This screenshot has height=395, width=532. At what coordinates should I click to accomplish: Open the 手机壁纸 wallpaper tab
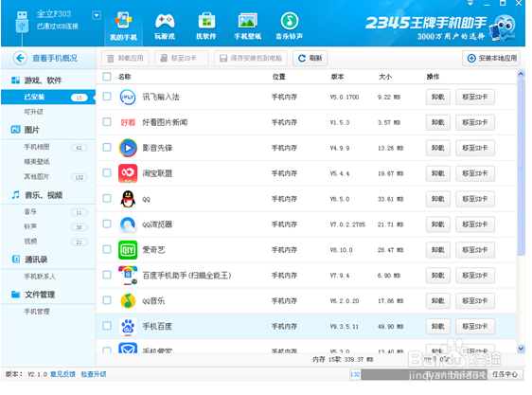click(247, 27)
